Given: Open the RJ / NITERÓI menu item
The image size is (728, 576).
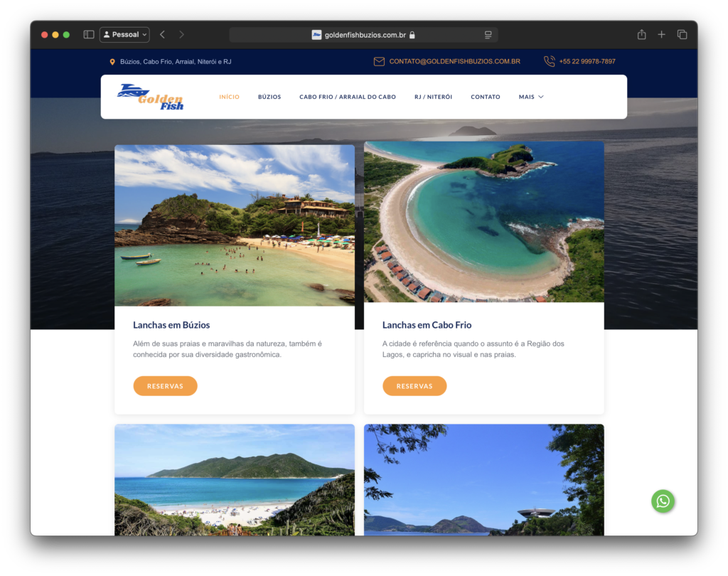Looking at the screenshot, I should pos(433,97).
